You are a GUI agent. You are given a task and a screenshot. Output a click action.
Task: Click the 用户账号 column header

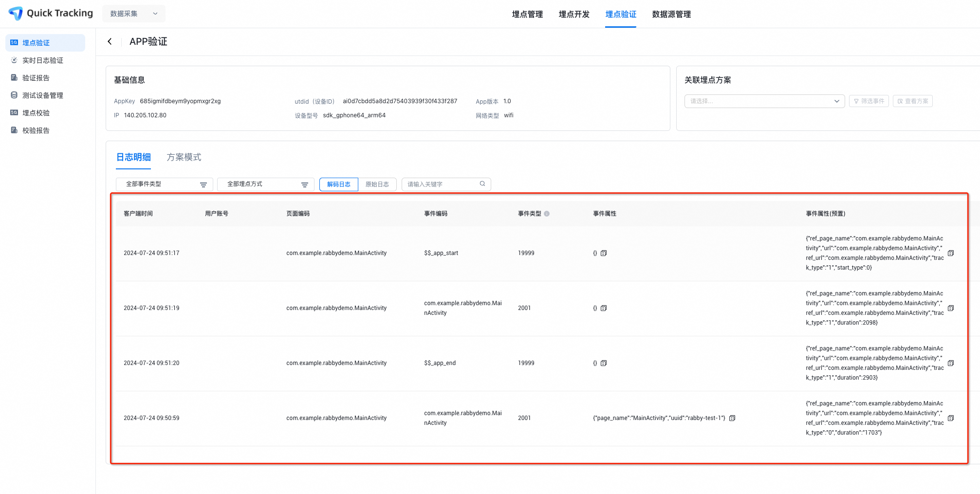pyautogui.click(x=217, y=214)
